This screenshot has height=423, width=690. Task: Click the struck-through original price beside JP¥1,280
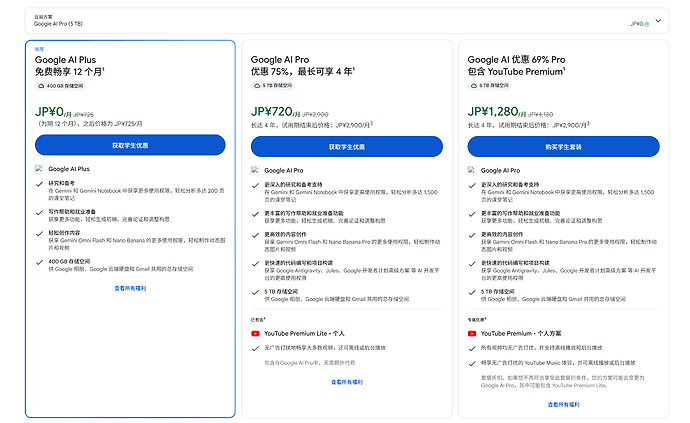coord(540,114)
